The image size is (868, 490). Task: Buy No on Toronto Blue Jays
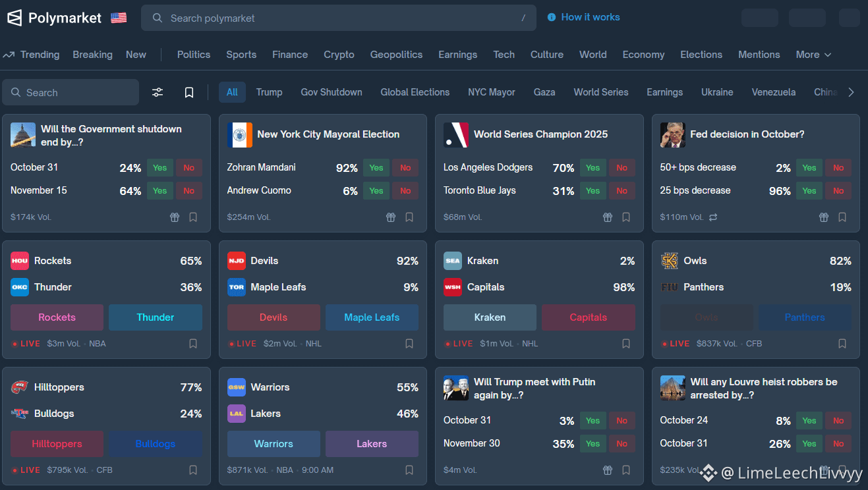click(622, 191)
